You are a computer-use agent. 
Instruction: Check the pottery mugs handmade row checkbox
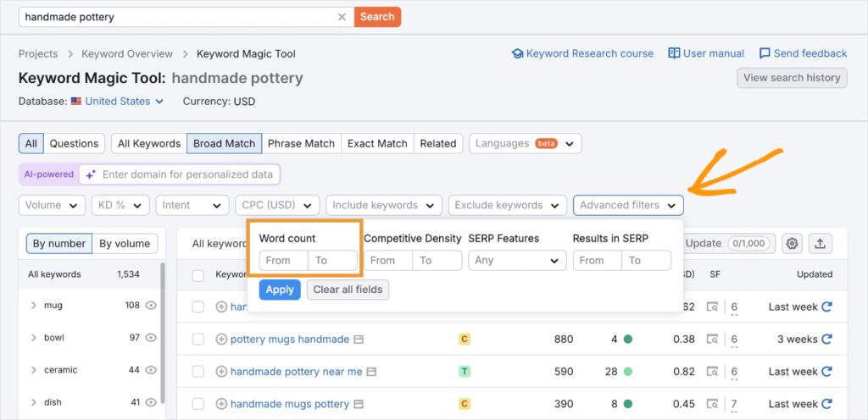(x=198, y=340)
